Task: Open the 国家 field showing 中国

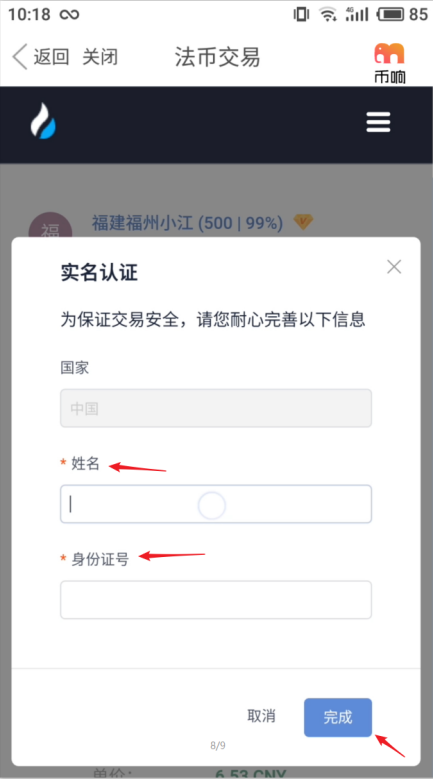Action: click(216, 408)
